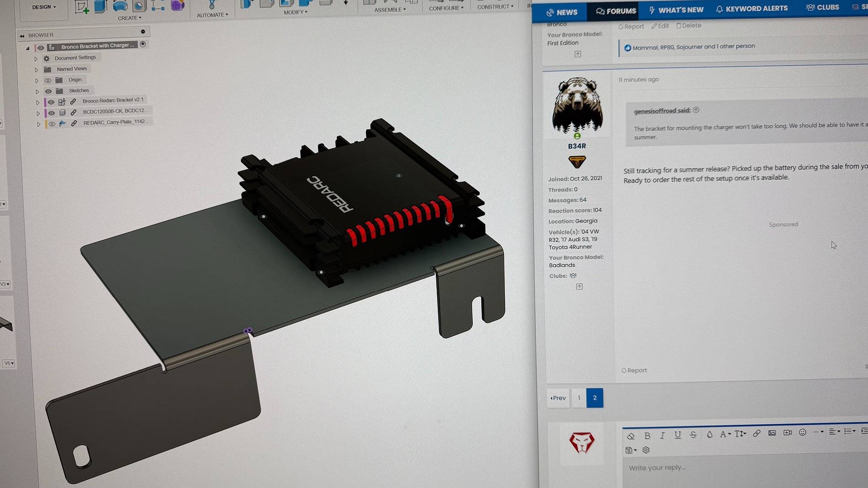Collapse the Bronco Bracket with Charger root node

28,48
